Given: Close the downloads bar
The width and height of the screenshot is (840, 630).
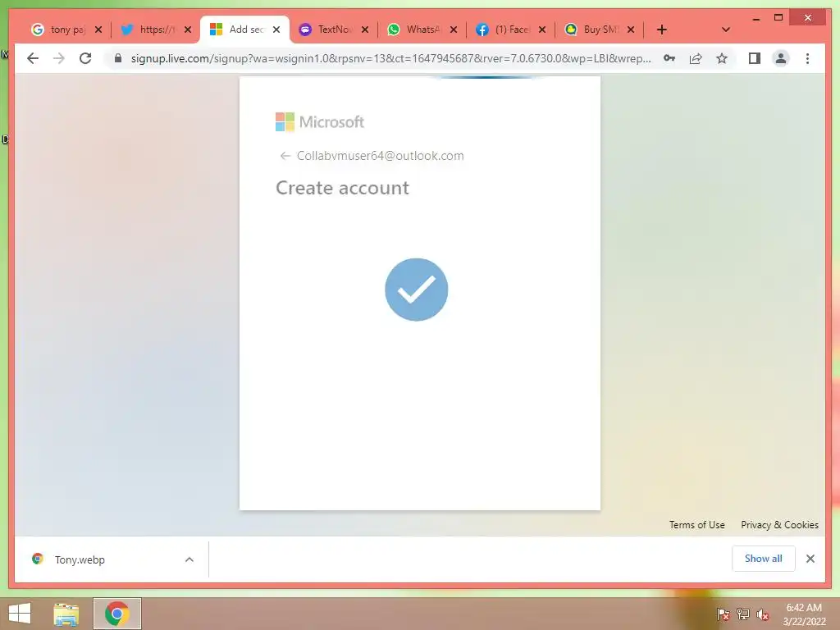Looking at the screenshot, I should point(810,559).
